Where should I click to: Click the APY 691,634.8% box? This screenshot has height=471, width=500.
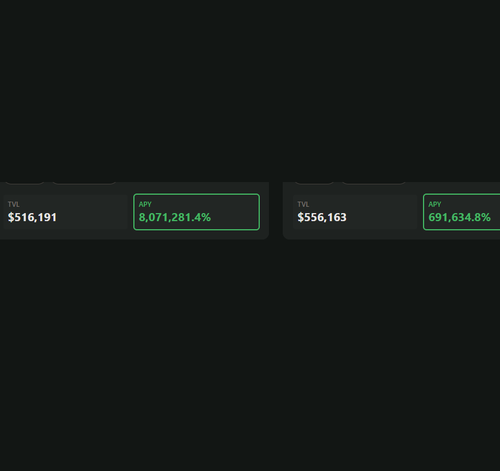coord(461,212)
